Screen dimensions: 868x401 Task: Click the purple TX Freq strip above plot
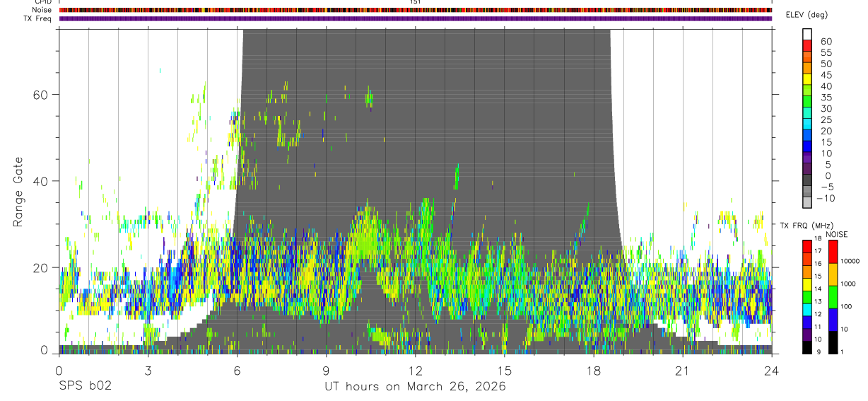[x=415, y=18]
